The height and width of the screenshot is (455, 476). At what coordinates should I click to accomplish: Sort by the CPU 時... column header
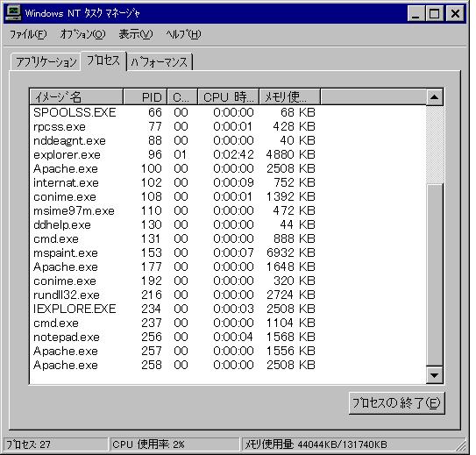coord(228,96)
